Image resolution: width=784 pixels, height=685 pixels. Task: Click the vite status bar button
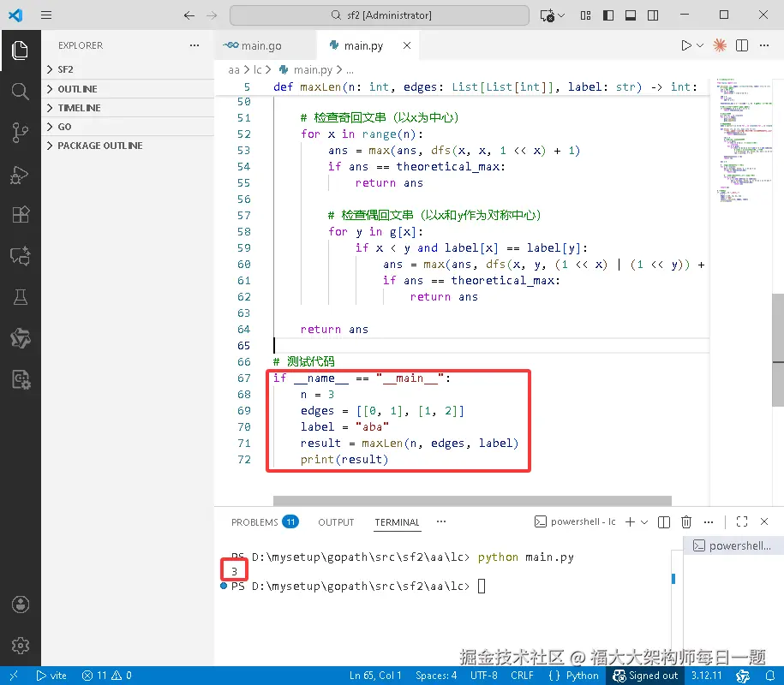(x=51, y=676)
